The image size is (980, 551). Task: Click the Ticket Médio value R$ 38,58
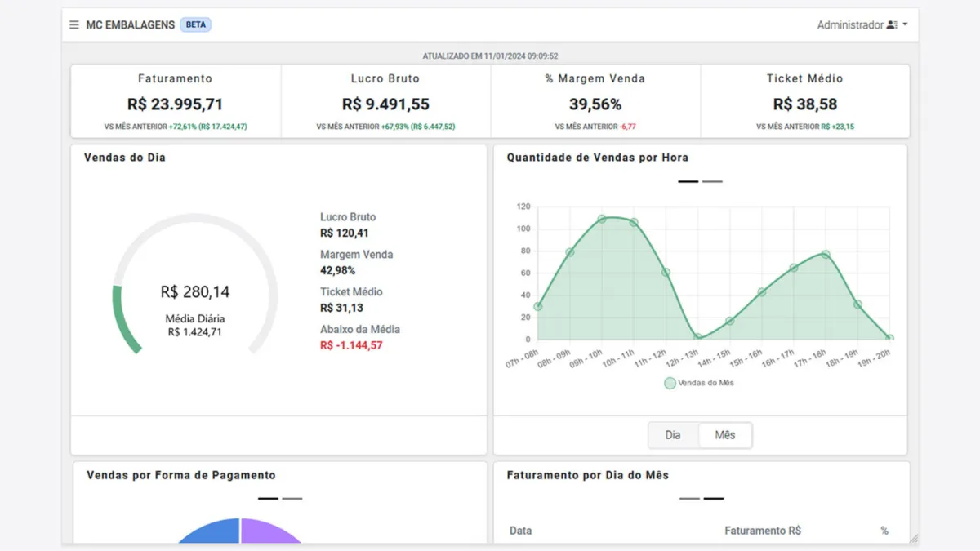[x=805, y=104]
